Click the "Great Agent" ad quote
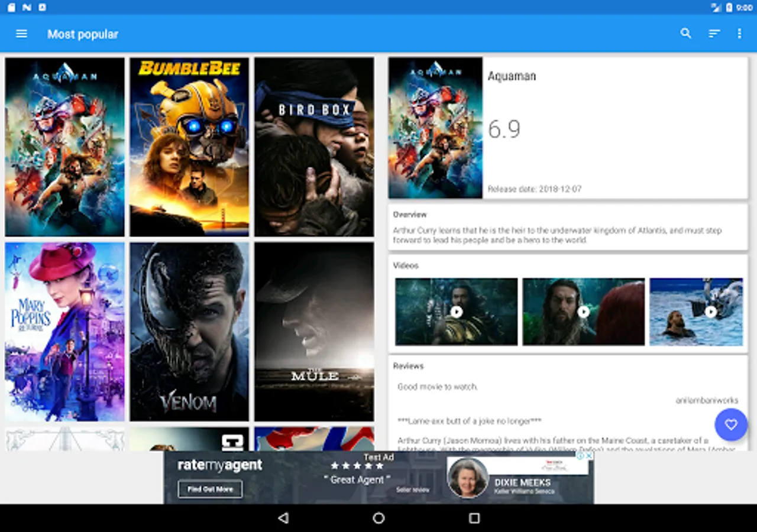 [x=357, y=480]
